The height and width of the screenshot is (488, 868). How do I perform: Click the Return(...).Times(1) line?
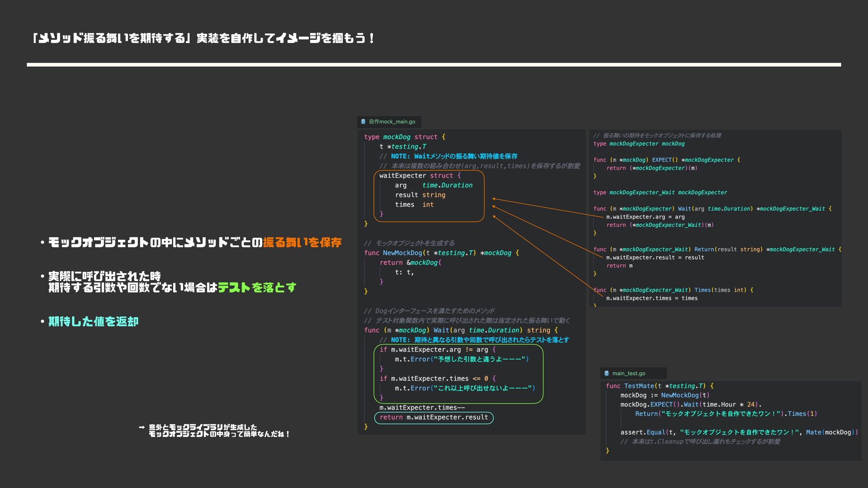(x=726, y=414)
